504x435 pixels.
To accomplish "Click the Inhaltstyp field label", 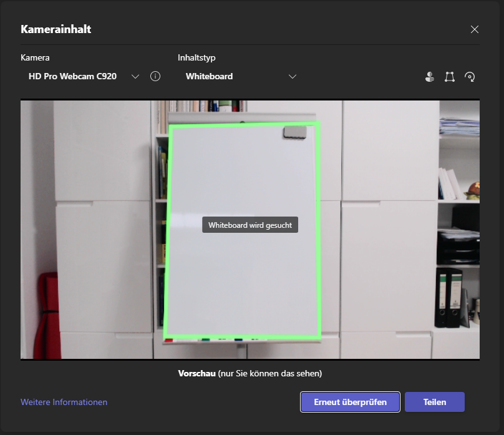I will (x=196, y=57).
